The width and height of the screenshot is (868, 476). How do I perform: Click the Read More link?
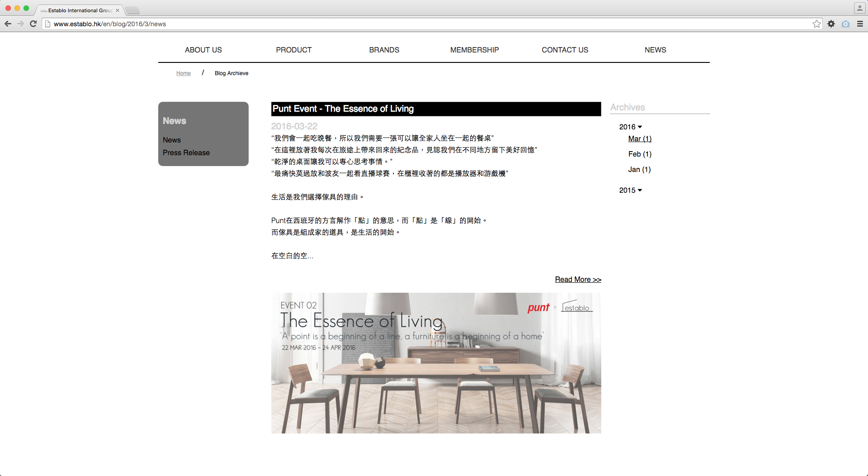[x=578, y=280]
